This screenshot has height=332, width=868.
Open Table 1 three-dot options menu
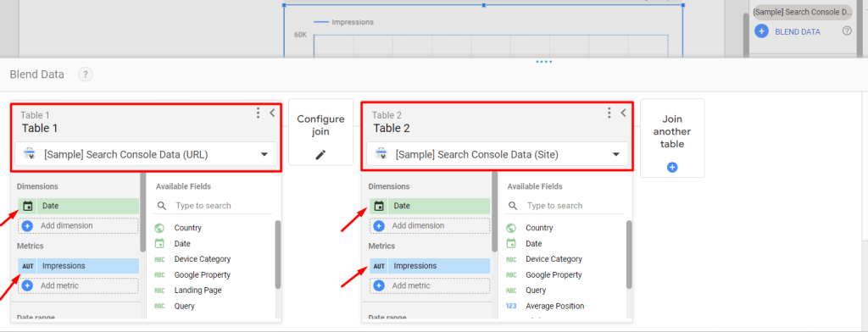(258, 113)
